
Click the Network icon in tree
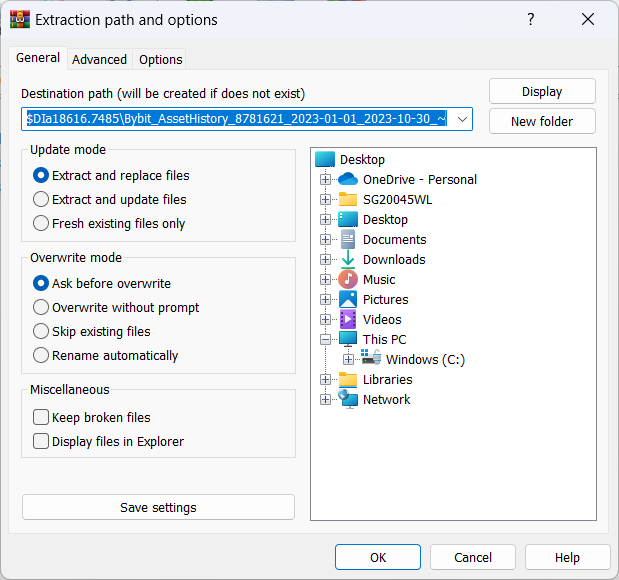coord(348,400)
